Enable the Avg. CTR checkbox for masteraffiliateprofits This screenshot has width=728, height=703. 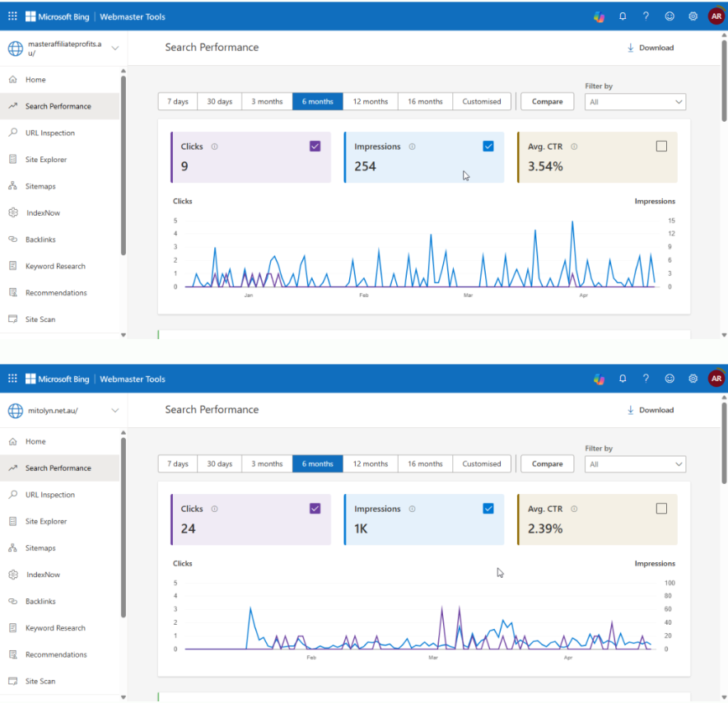[661, 147]
